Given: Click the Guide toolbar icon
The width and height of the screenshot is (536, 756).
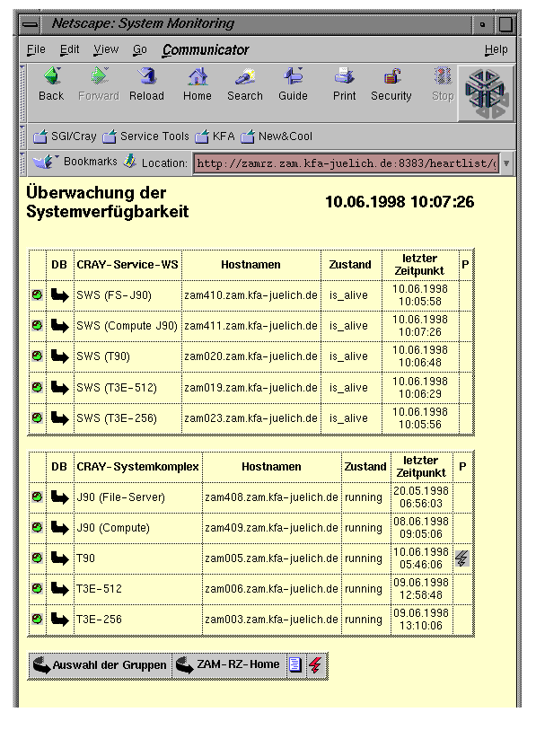Looking at the screenshot, I should (x=293, y=84).
